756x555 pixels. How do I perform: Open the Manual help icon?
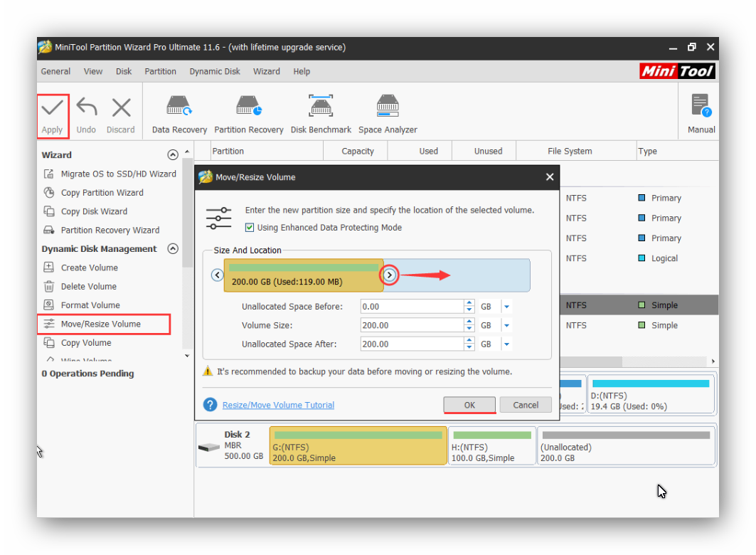click(x=701, y=105)
